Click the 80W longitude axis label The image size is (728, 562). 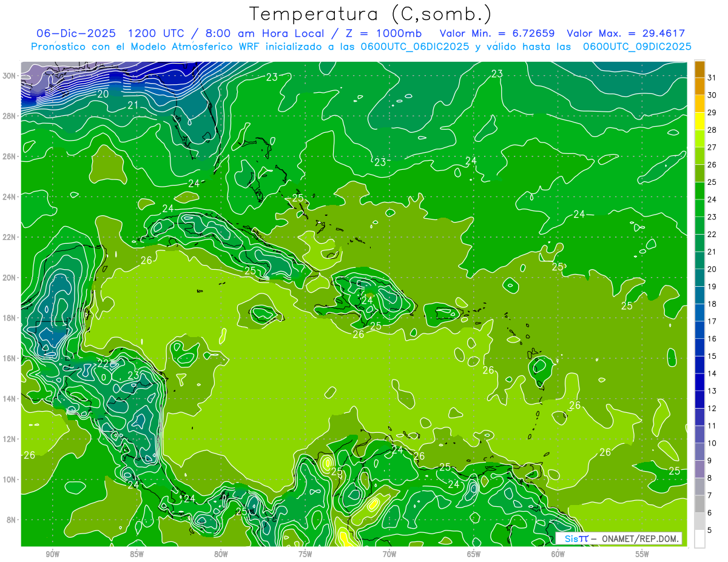click(x=221, y=554)
